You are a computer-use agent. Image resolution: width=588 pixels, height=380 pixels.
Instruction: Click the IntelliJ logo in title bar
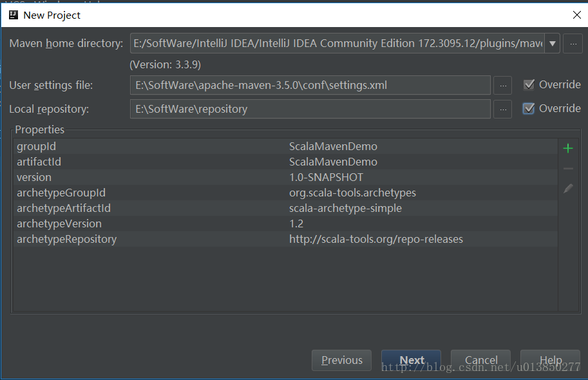(x=14, y=15)
